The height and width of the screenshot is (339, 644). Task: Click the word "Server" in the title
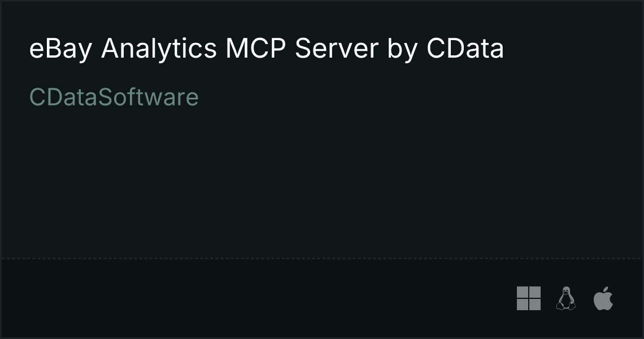tap(336, 48)
